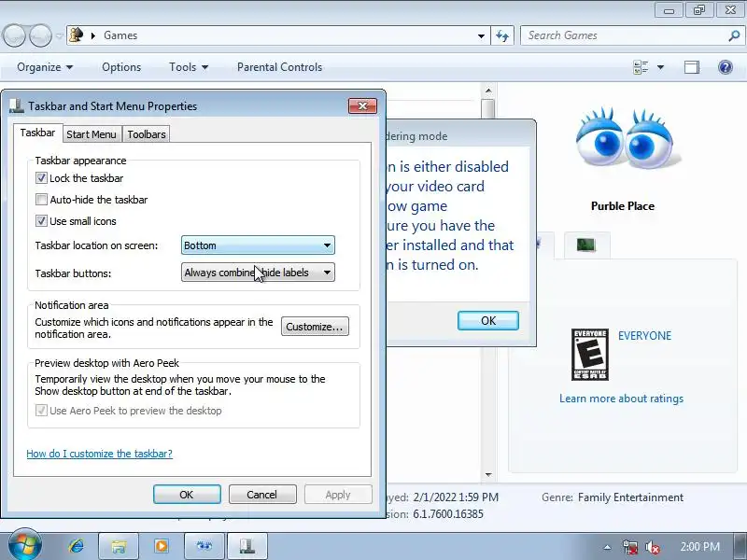
Task: Click the Back navigation button in Games
Action: pos(14,35)
